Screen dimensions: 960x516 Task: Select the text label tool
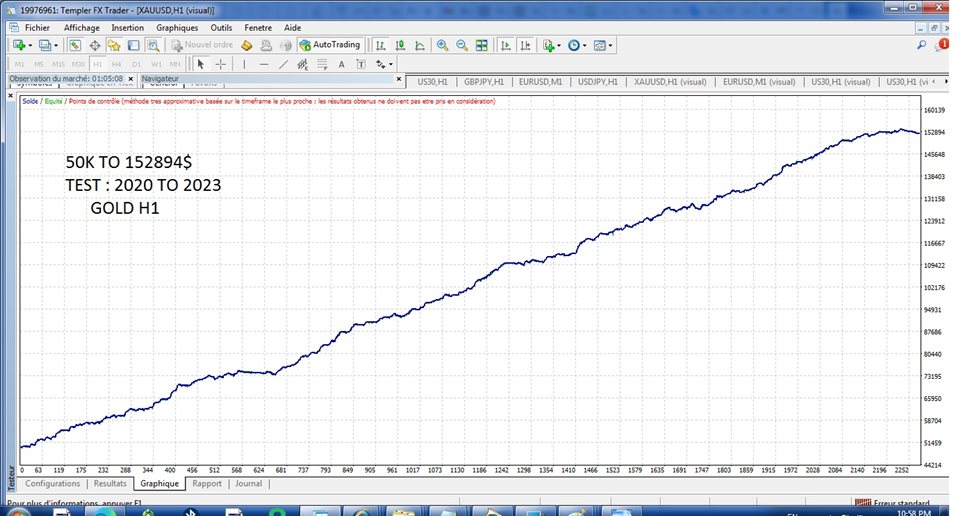point(341,64)
